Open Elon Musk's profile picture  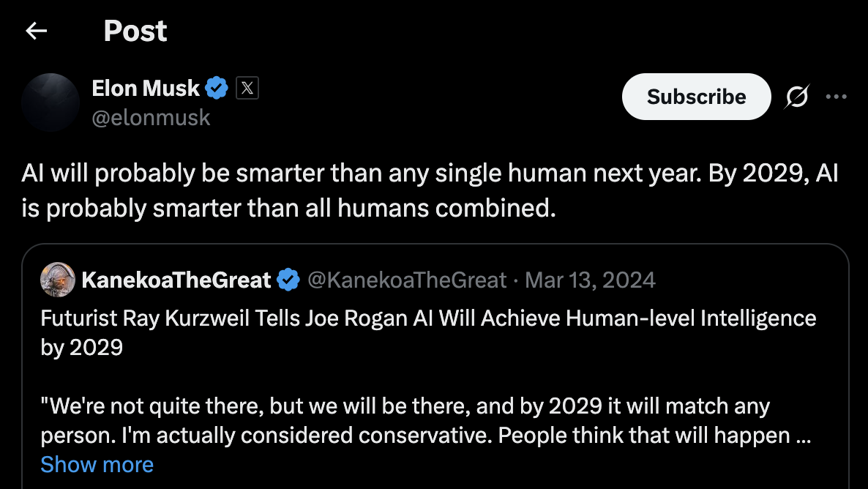[50, 102]
